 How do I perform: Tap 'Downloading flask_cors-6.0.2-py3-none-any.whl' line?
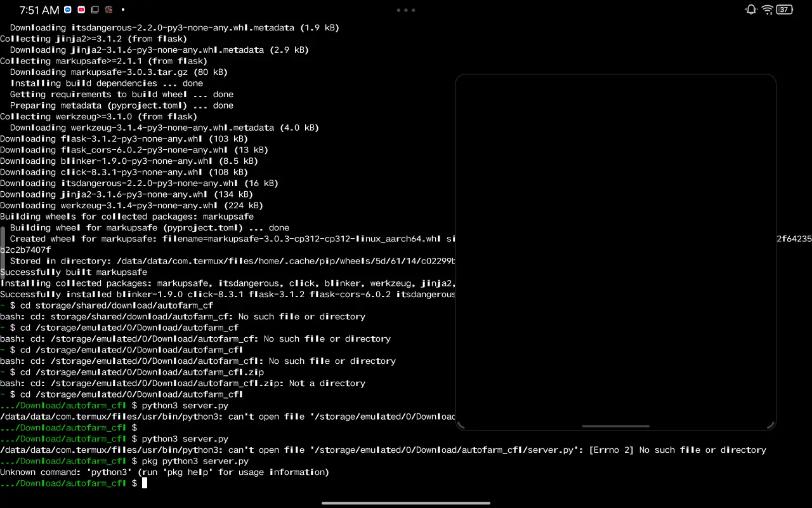(134, 150)
